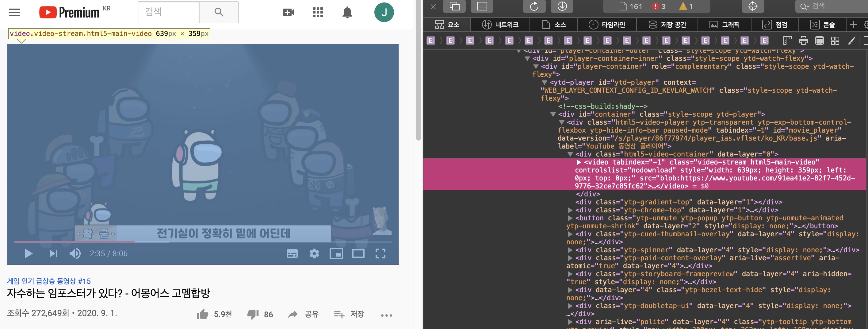Switch to the 요소 (Elements) tab

(x=447, y=25)
